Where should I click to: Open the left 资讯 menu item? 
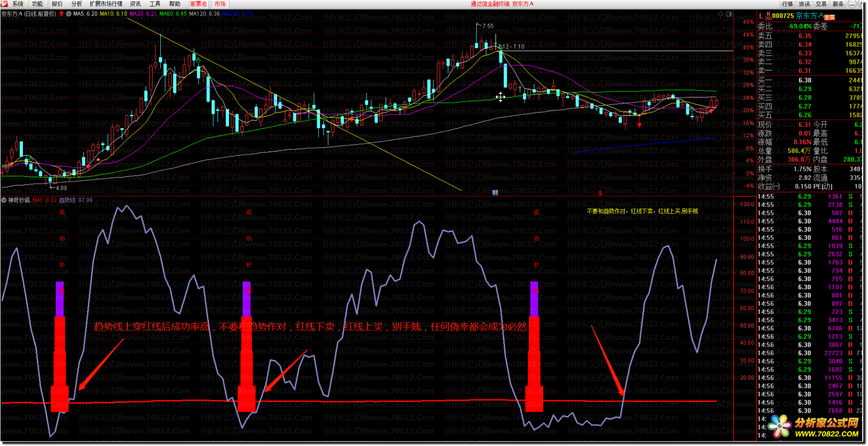[135, 4]
